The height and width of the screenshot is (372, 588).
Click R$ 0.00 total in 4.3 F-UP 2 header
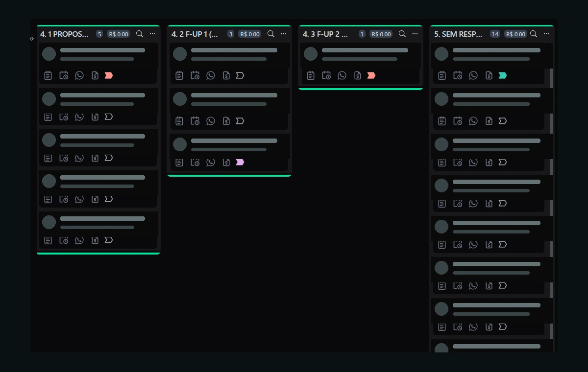point(381,34)
